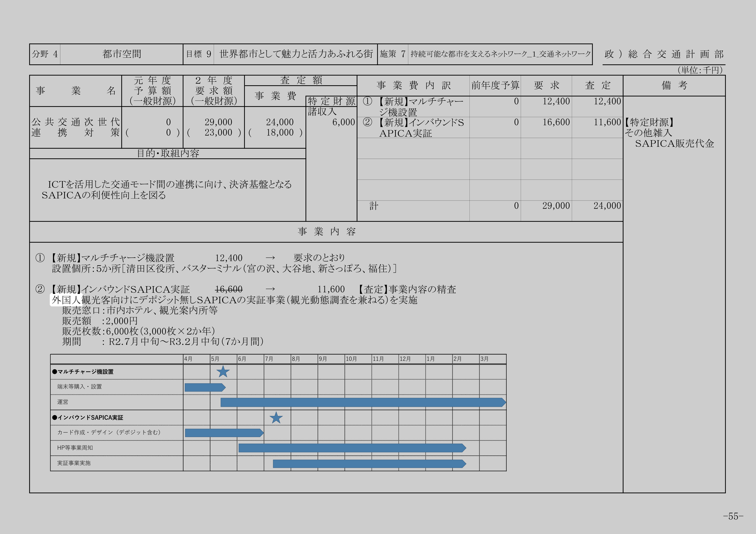Click the ●マルチチャージ機設置 Gantt row label

pyautogui.click(x=83, y=372)
